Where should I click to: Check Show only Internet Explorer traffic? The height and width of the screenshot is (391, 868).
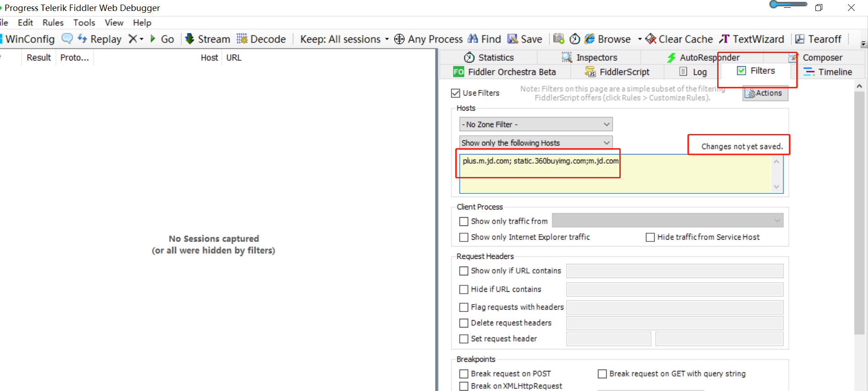pyautogui.click(x=463, y=237)
